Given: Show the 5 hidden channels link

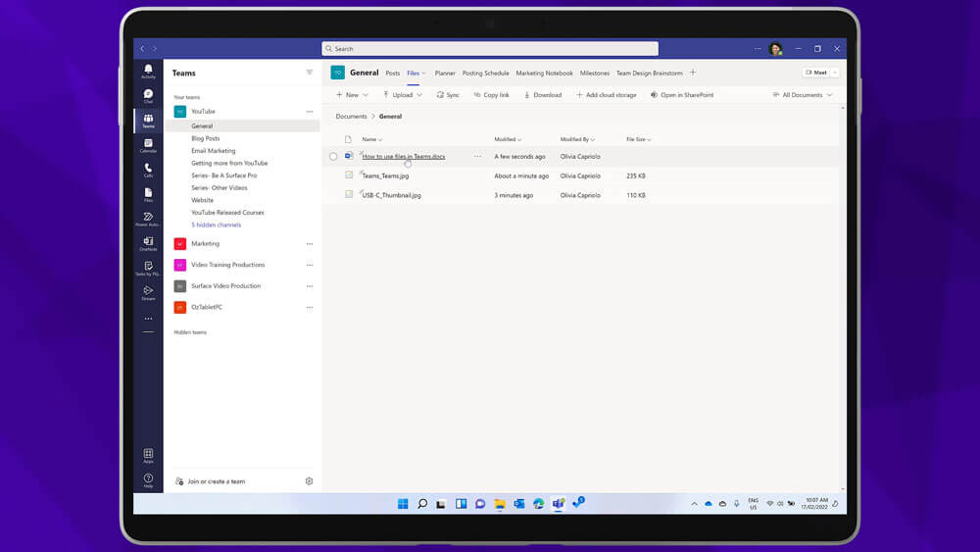Looking at the screenshot, I should pyautogui.click(x=216, y=225).
